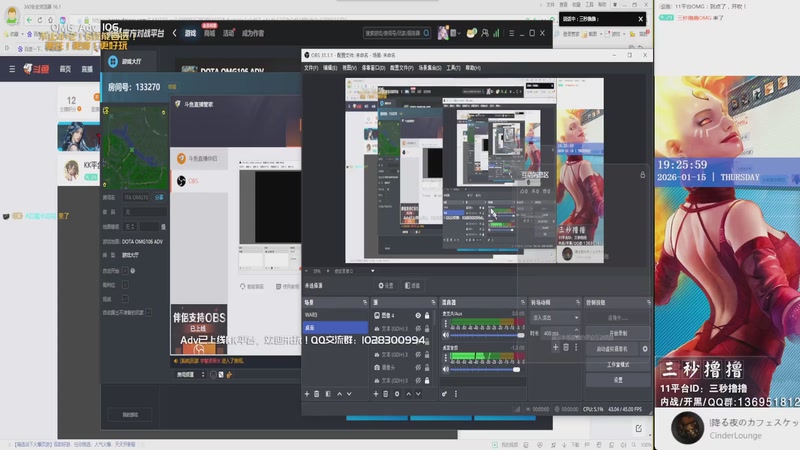Toggle visibility of first 文本 (GDI+) 3 source

(418, 329)
